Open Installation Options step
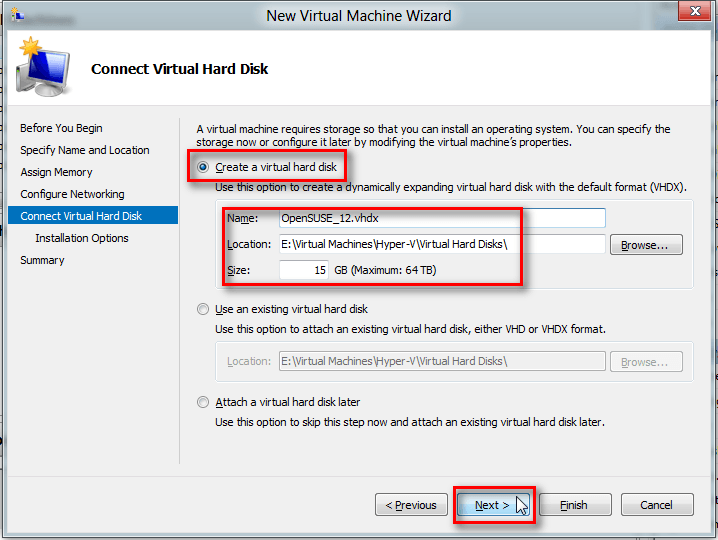 [82, 238]
